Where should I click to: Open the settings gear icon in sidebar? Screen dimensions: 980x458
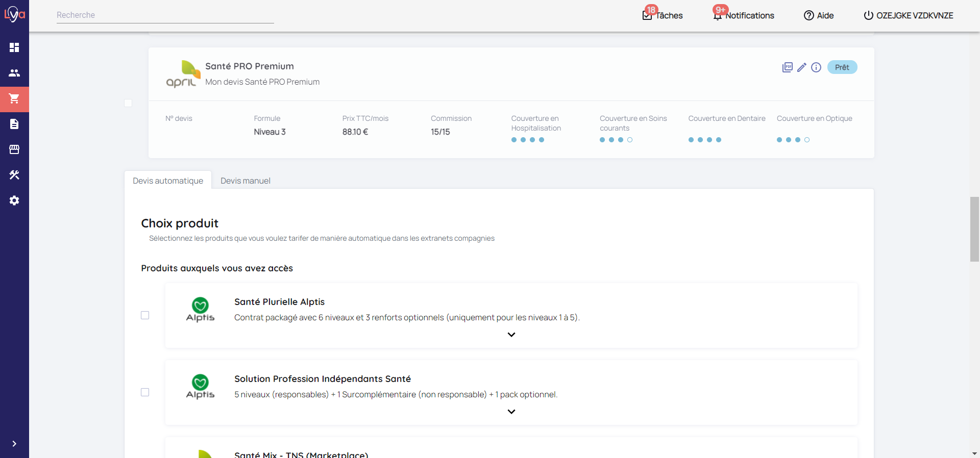click(x=14, y=200)
